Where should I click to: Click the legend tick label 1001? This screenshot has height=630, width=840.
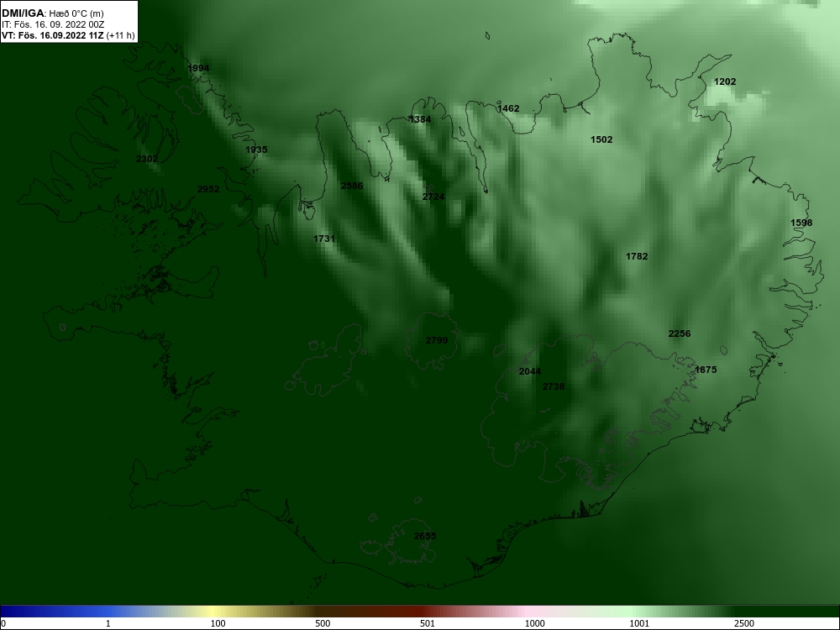pos(638,623)
